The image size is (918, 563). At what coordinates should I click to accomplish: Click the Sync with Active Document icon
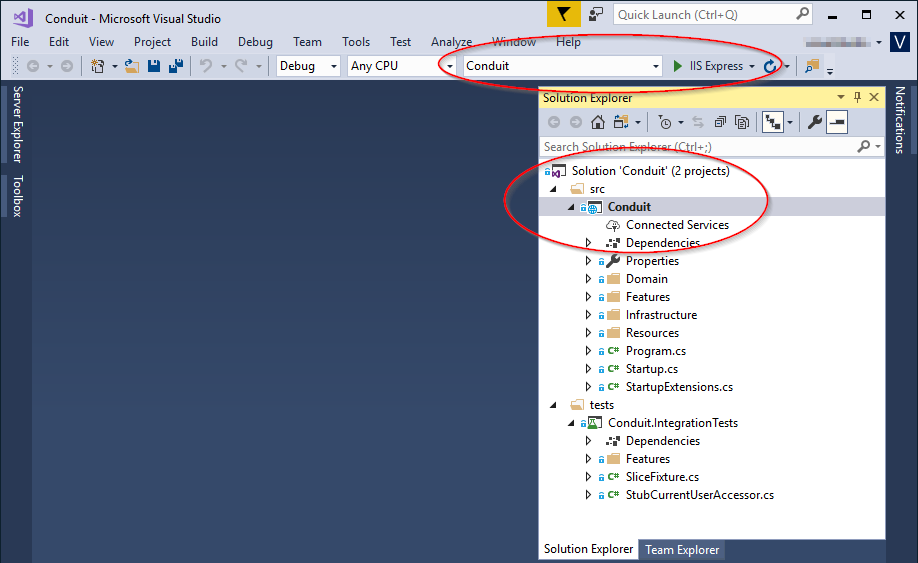point(698,122)
